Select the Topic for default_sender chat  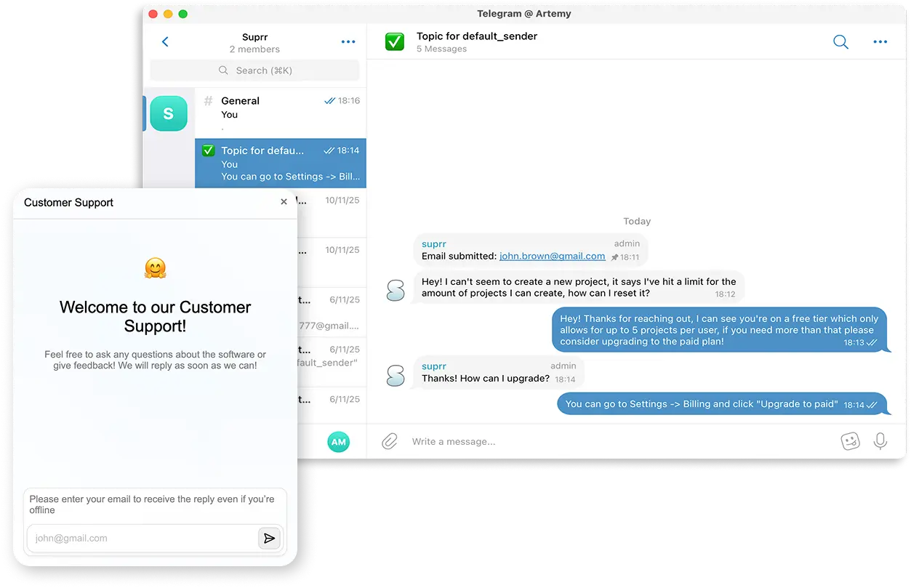[x=281, y=163]
